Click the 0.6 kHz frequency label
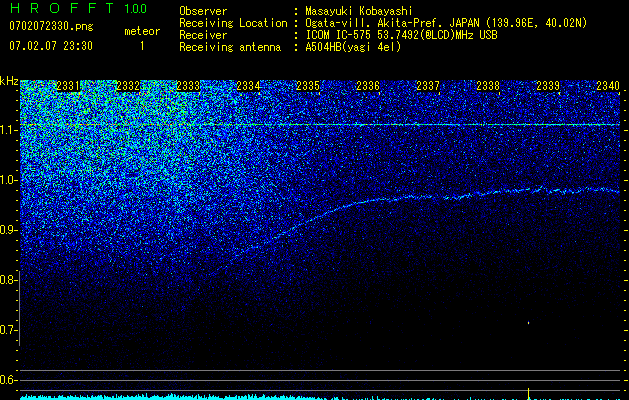629x400 pixels. click(7, 380)
